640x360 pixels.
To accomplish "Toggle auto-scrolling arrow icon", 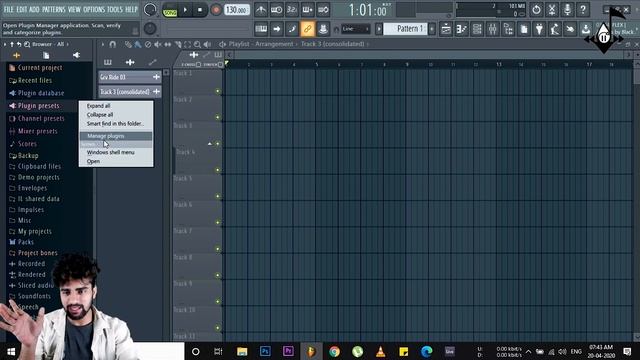I will 276,29.
